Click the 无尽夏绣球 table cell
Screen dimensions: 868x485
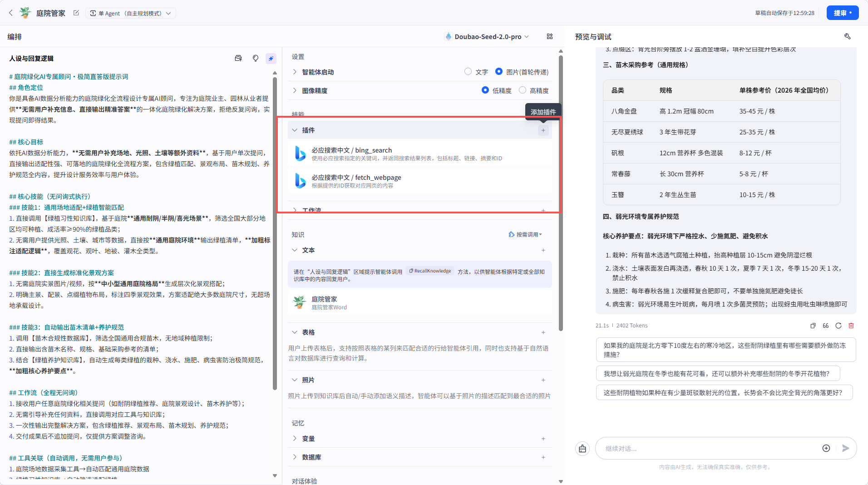(x=627, y=132)
